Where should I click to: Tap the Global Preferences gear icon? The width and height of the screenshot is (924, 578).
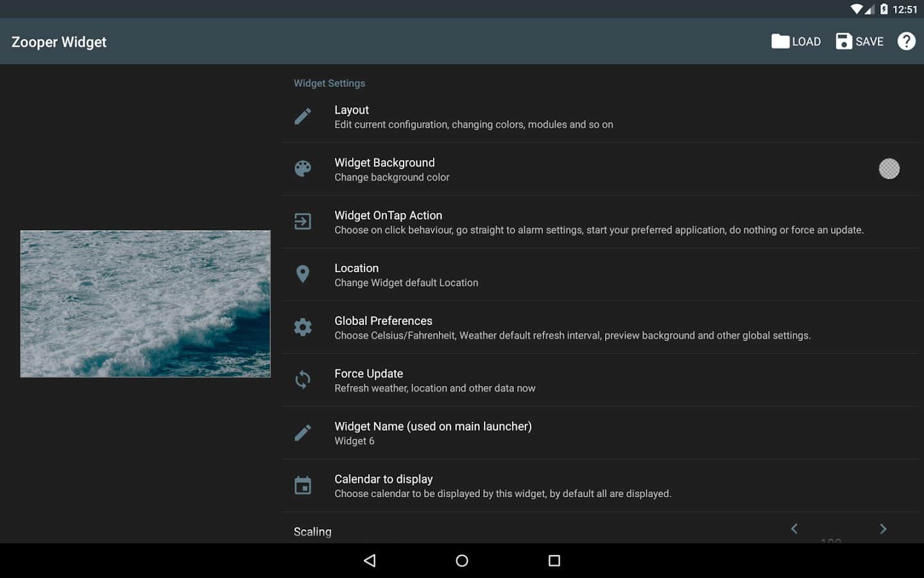tap(302, 327)
